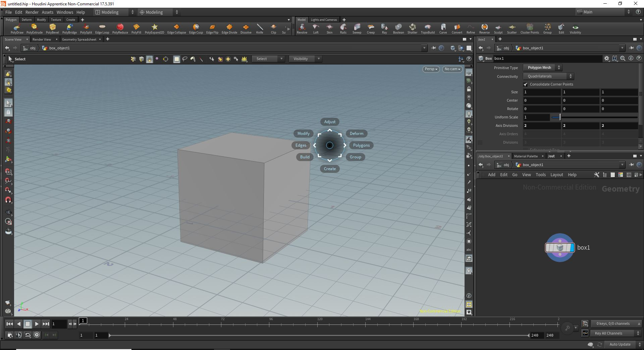Activate the Sweep tool
This screenshot has height=350, width=644.
click(357, 29)
